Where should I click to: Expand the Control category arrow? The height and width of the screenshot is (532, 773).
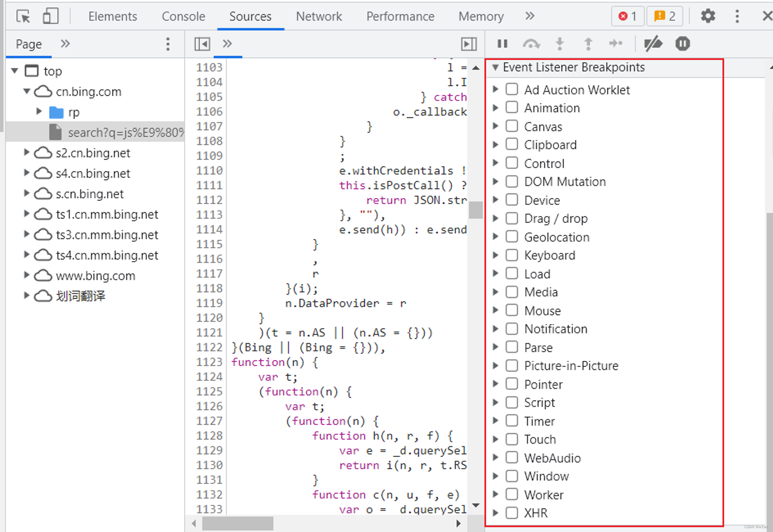(x=495, y=163)
